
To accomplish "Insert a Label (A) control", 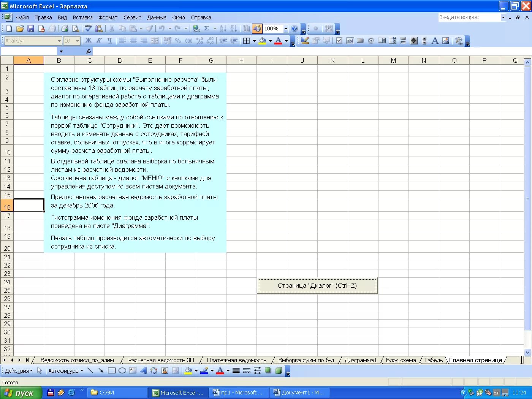I will [435, 41].
